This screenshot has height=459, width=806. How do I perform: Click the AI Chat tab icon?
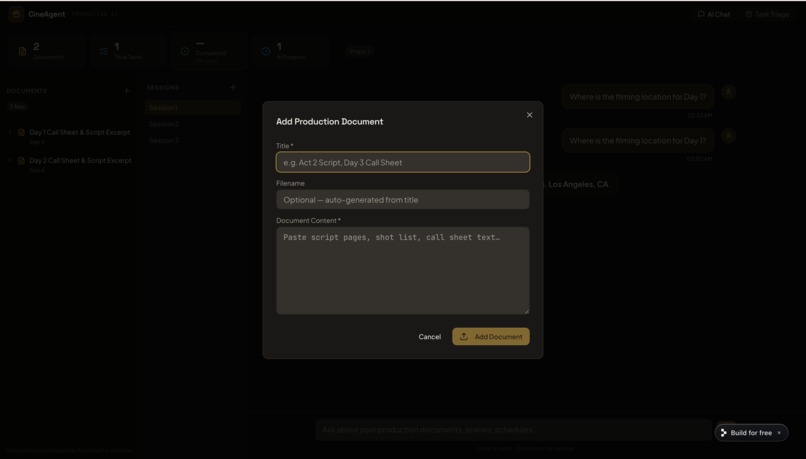coord(701,14)
